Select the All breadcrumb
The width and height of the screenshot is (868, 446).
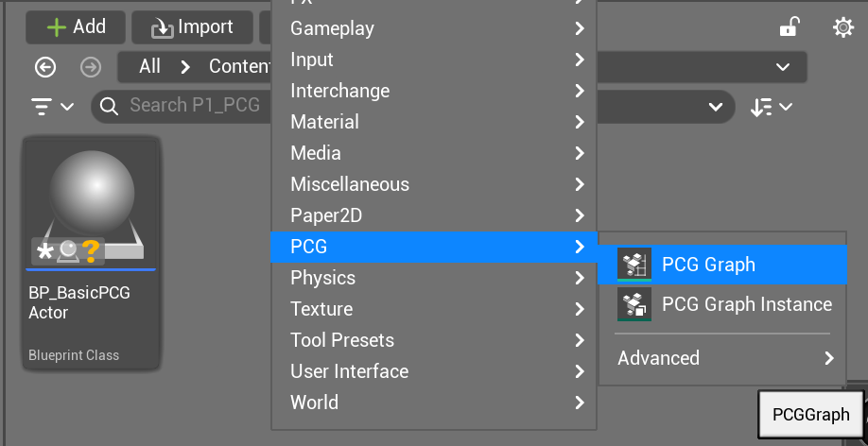pyautogui.click(x=149, y=67)
